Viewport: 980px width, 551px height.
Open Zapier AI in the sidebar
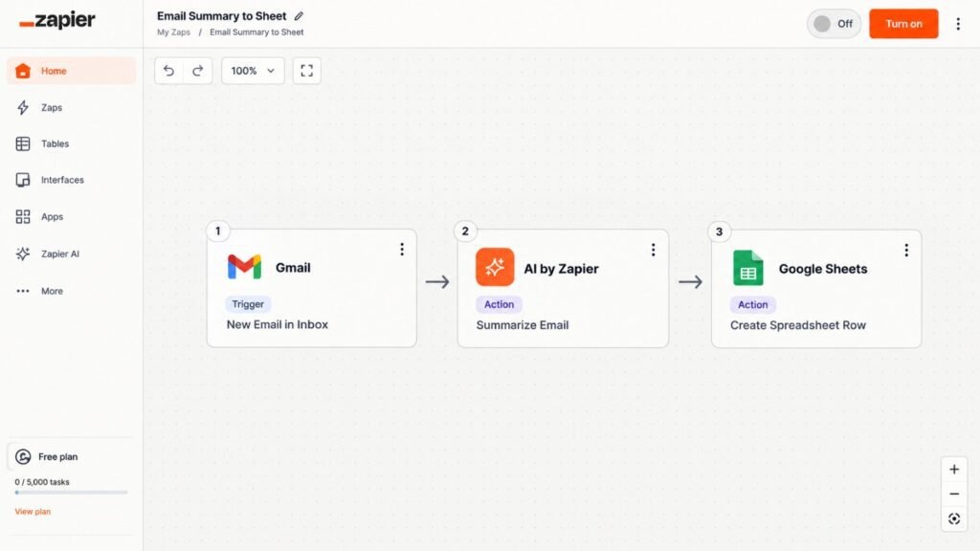pyautogui.click(x=71, y=253)
